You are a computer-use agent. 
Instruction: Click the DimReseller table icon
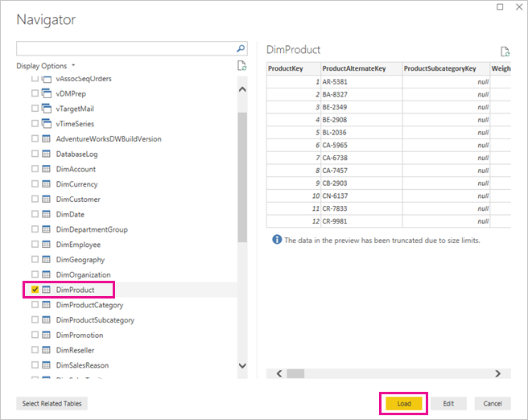coord(46,350)
